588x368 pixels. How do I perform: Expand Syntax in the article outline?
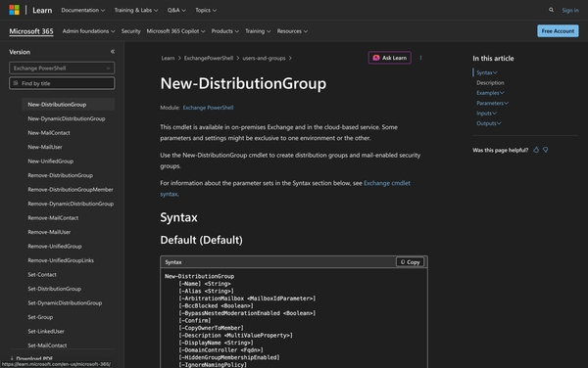click(487, 72)
